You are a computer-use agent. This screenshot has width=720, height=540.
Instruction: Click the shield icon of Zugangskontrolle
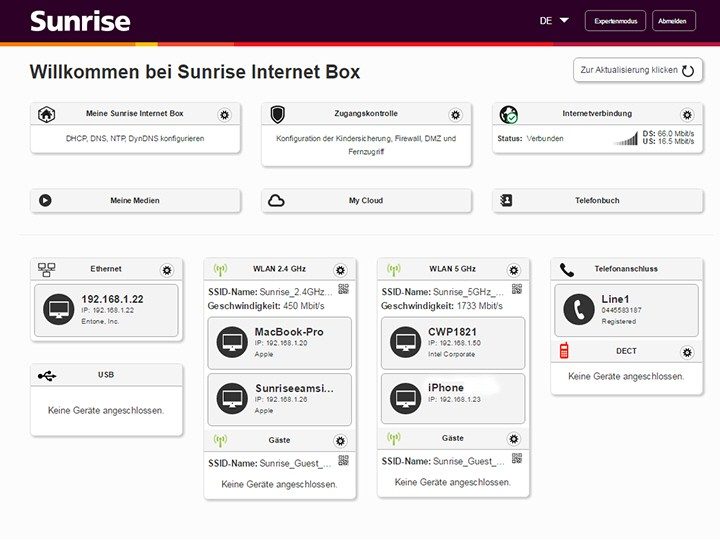pyautogui.click(x=277, y=114)
